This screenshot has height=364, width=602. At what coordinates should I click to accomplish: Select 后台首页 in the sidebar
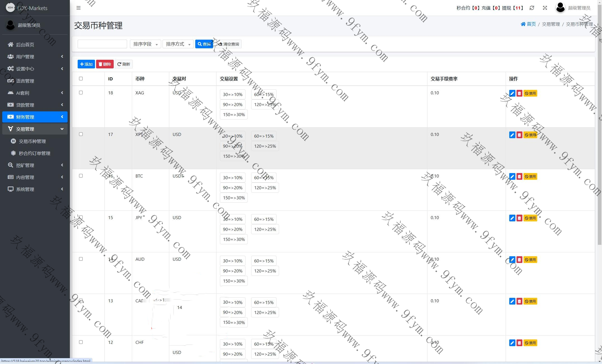pos(25,45)
